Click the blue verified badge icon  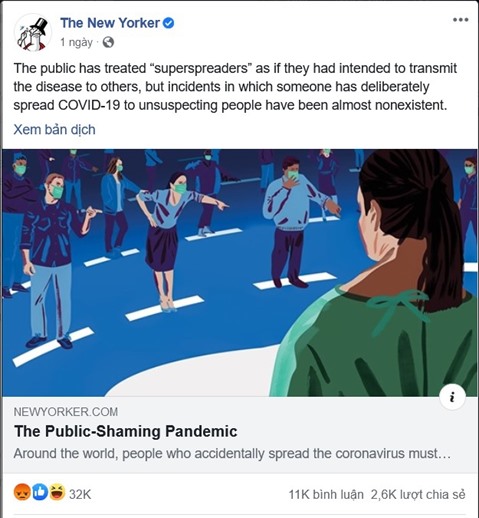(168, 23)
